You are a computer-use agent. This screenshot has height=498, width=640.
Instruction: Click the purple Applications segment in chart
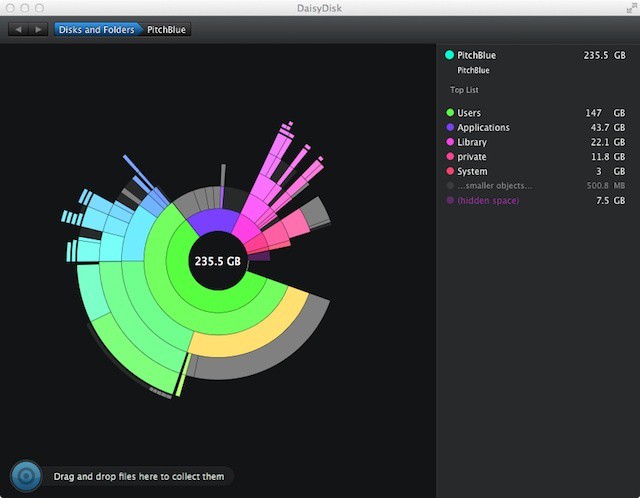(213, 221)
